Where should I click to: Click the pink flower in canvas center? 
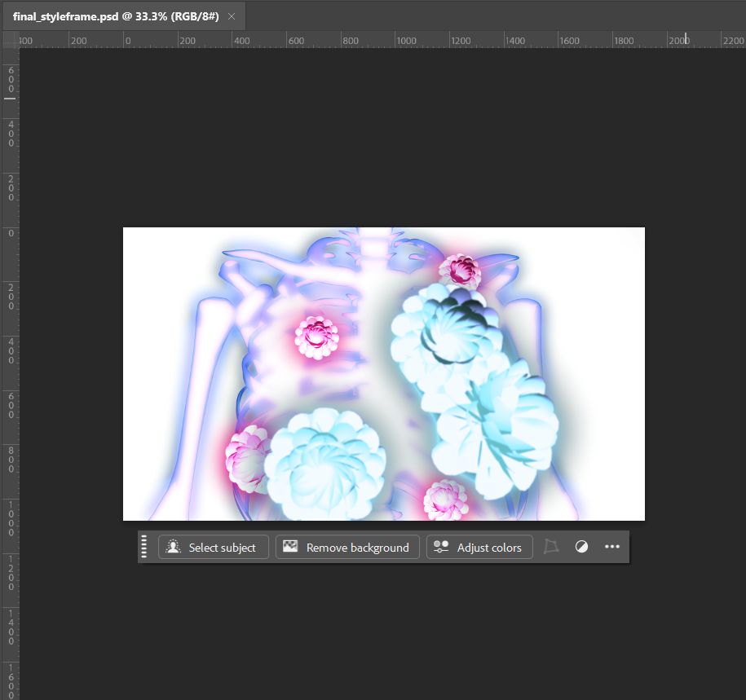(316, 337)
